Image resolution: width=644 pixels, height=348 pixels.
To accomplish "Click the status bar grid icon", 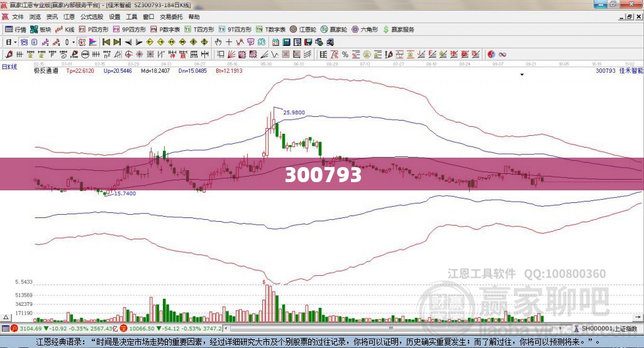I will 5,329.
